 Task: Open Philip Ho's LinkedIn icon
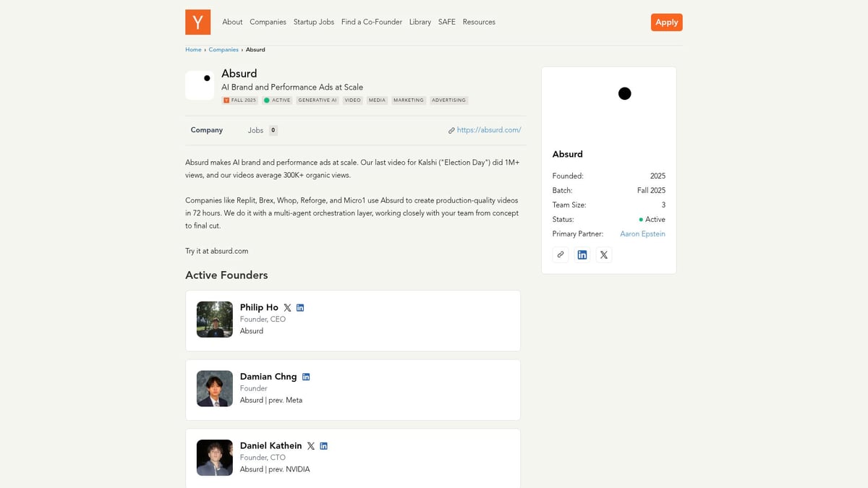pos(300,307)
